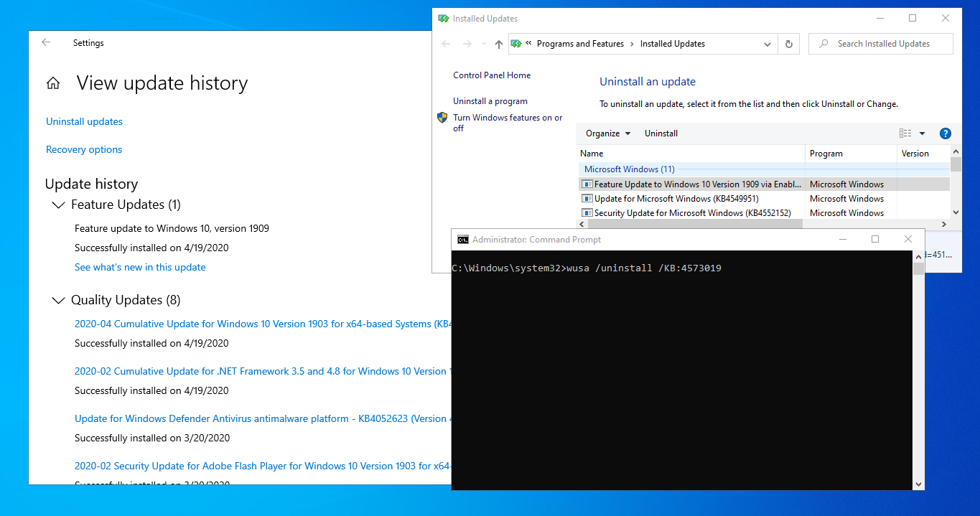
Task: Click Feature update to Windows 10, version 1909 text
Action: [172, 228]
